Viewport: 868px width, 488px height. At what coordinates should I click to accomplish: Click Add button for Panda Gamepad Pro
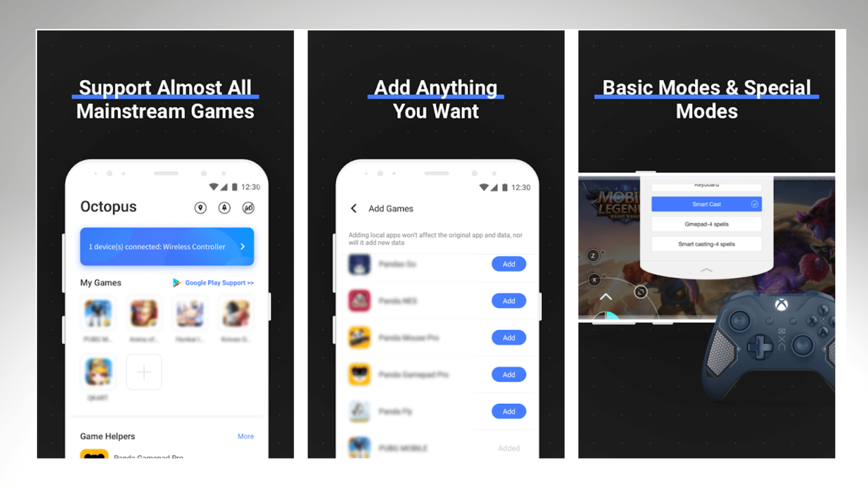tap(508, 375)
